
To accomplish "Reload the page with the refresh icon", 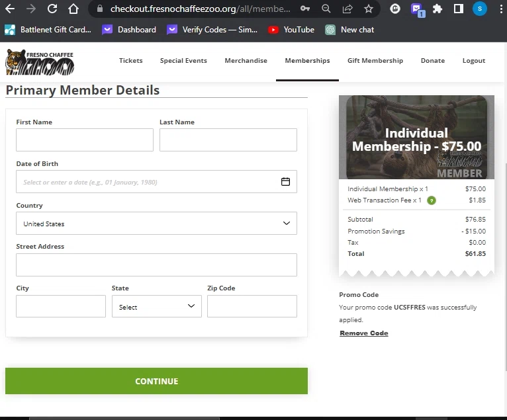I will pyautogui.click(x=52, y=9).
